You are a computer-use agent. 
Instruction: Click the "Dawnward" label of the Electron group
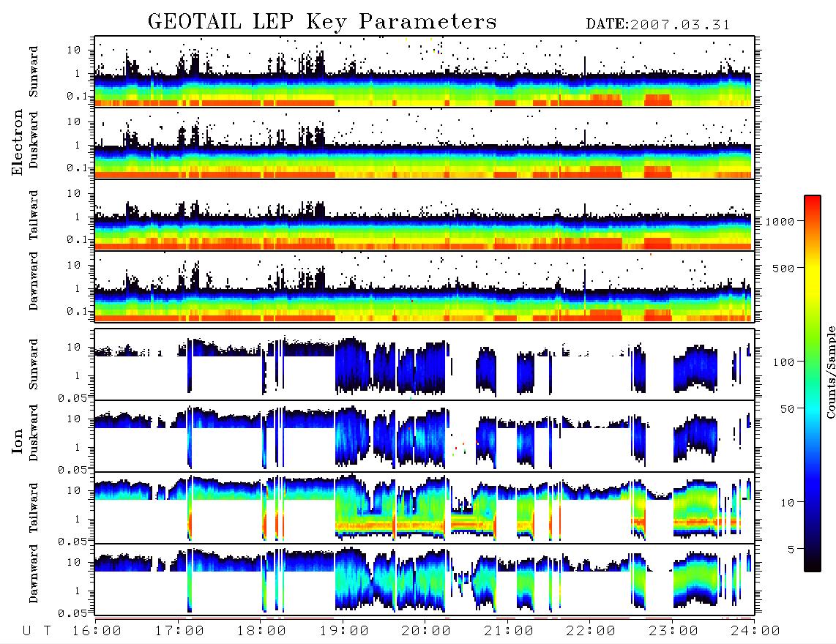[34, 281]
